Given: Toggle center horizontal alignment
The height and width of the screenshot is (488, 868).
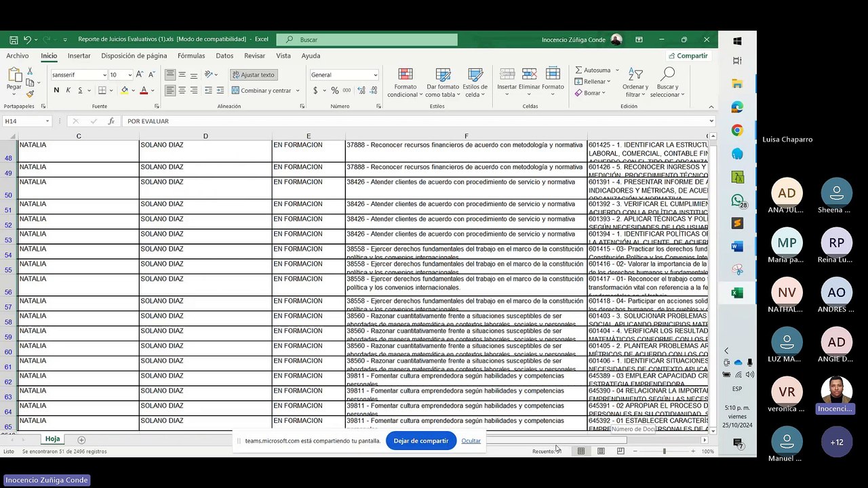Looking at the screenshot, I should pyautogui.click(x=182, y=90).
